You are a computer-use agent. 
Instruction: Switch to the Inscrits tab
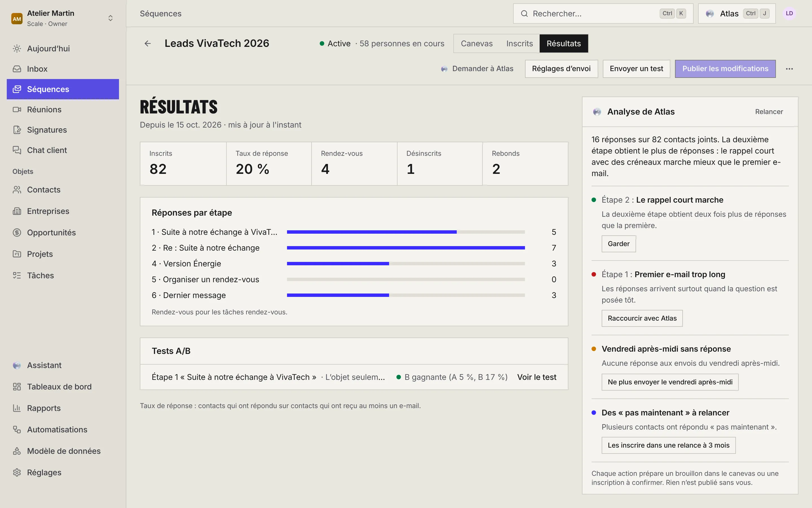(519, 43)
